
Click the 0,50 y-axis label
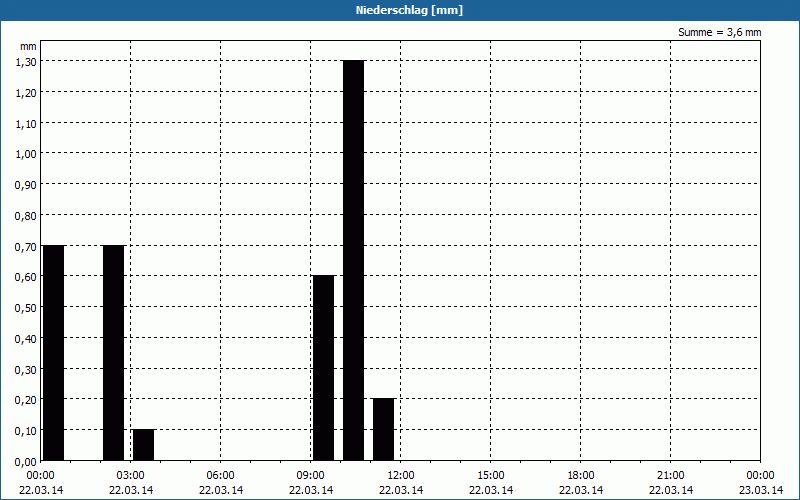point(27,307)
